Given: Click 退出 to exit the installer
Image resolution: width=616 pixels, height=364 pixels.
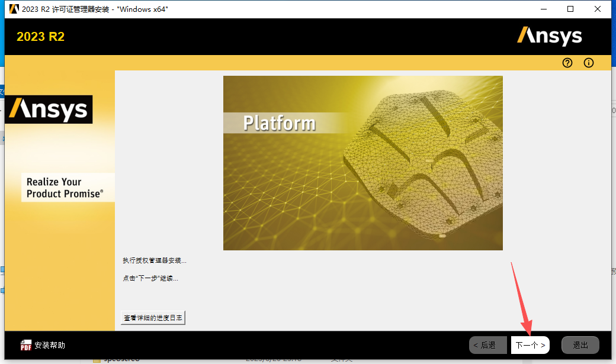Looking at the screenshot, I should [580, 344].
